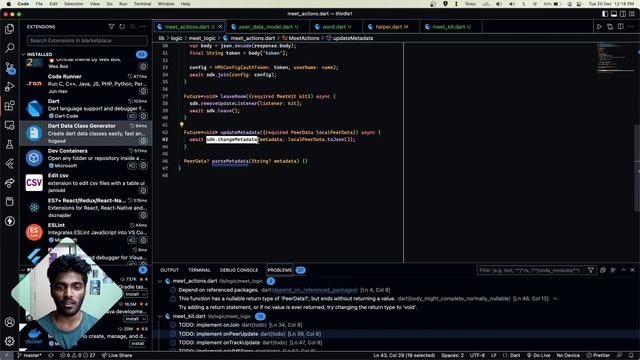Screen dimensions: 640x360
Task: Open Source Control view in activity bar
Action: [9, 67]
